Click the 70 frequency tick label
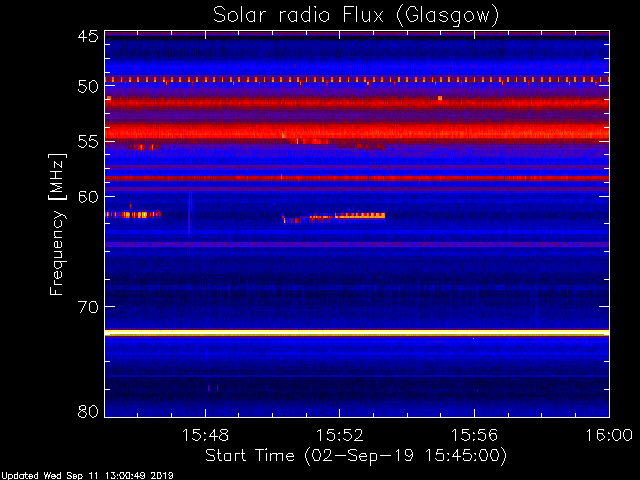 88,307
